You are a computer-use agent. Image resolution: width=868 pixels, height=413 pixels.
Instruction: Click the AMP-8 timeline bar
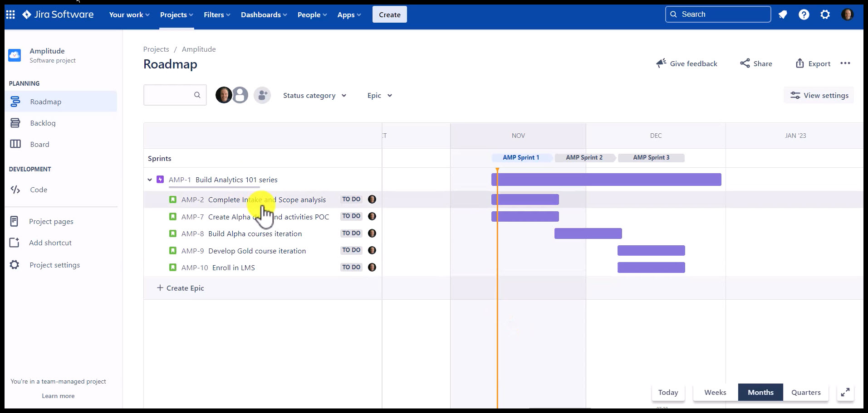pos(588,233)
